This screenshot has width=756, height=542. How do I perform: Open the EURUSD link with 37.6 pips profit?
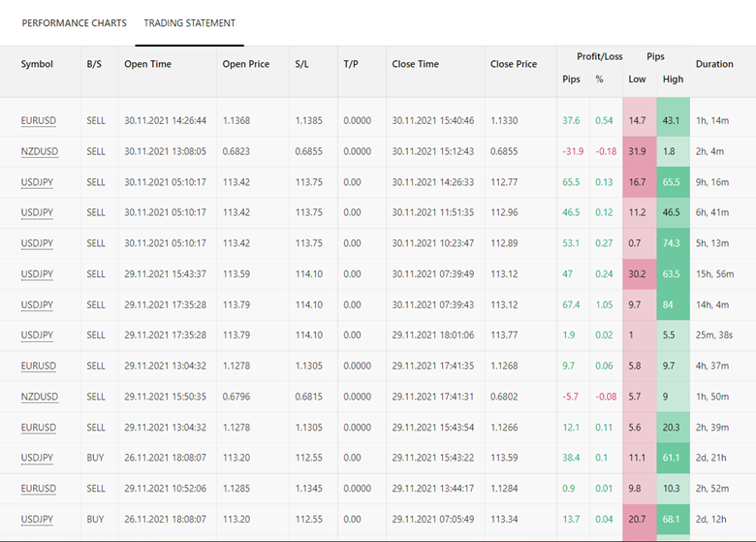(39, 121)
